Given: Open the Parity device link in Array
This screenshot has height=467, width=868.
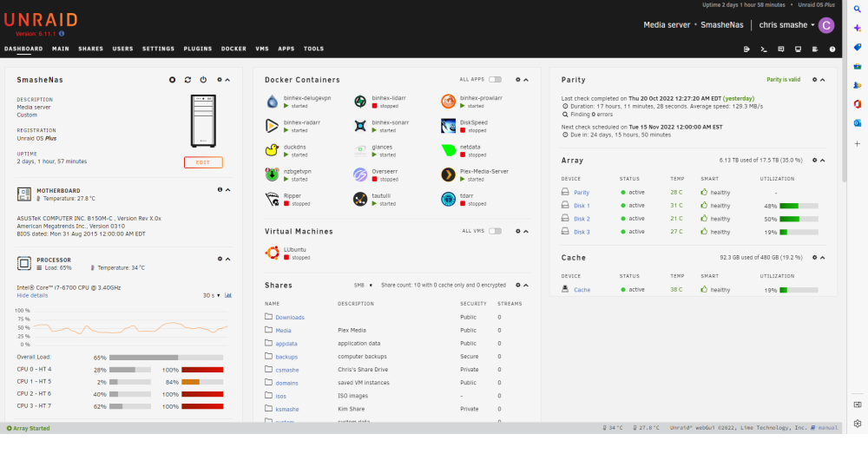Looking at the screenshot, I should coord(582,193).
